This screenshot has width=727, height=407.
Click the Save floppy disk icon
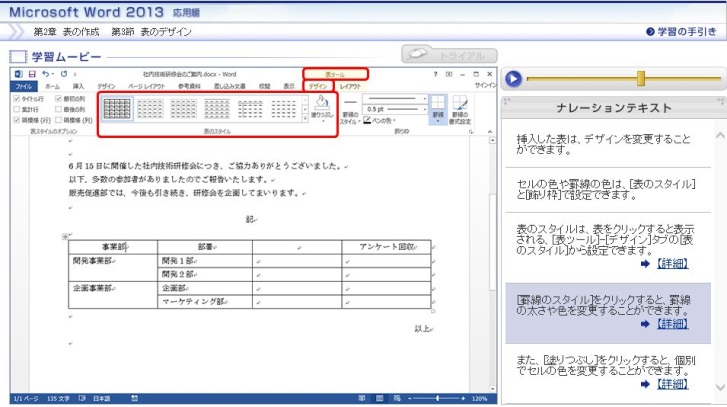click(32, 74)
